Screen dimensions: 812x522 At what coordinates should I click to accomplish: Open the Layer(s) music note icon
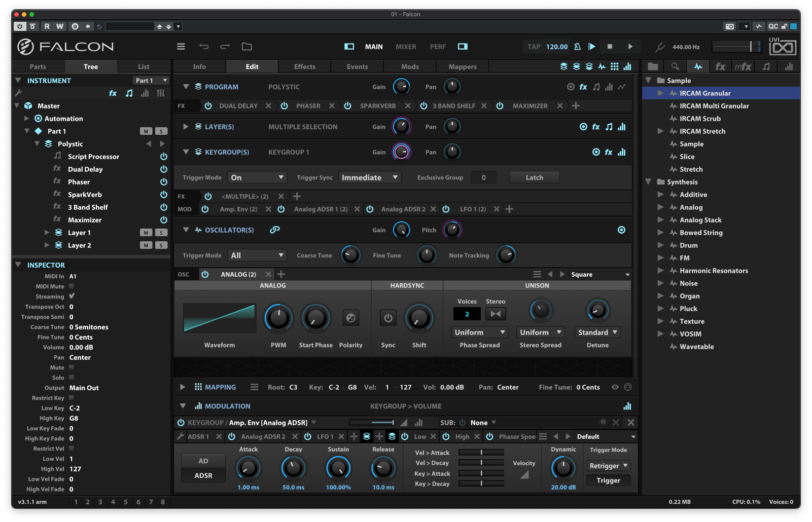pos(609,127)
